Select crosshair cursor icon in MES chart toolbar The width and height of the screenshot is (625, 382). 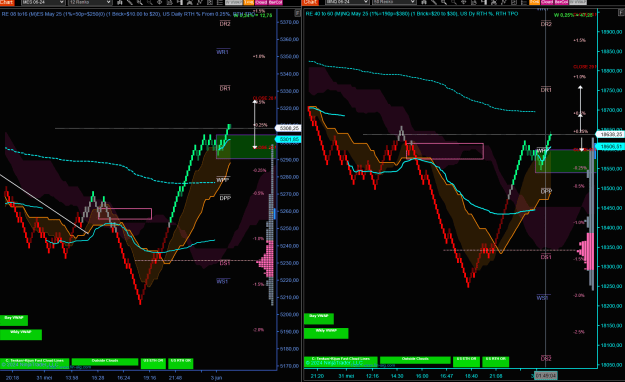[x=159, y=2]
